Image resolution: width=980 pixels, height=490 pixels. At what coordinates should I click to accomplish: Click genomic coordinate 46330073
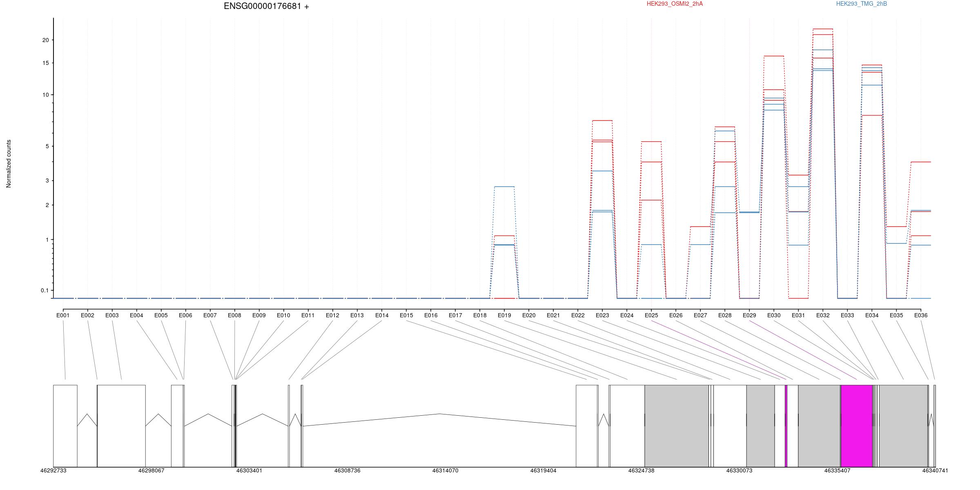pos(739,470)
